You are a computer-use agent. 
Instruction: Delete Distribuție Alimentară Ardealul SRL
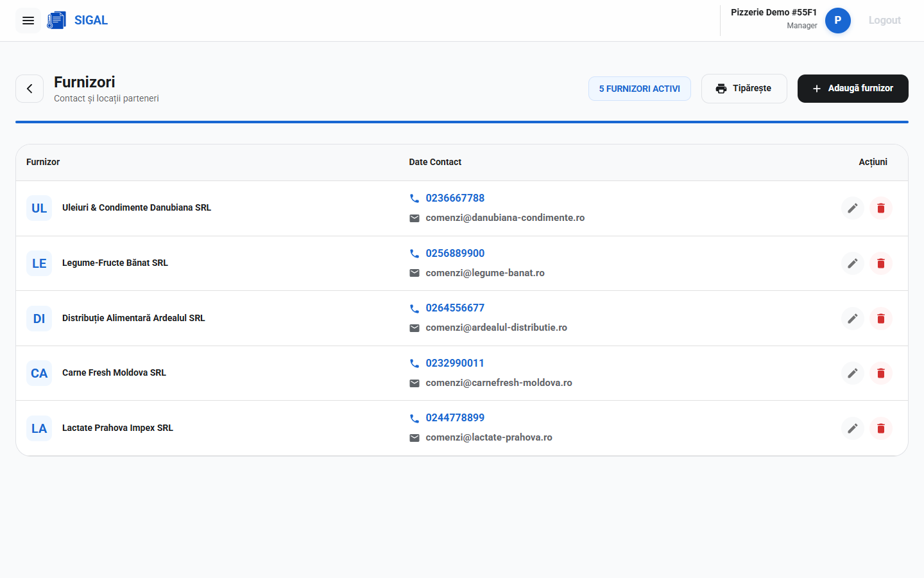[x=881, y=319]
